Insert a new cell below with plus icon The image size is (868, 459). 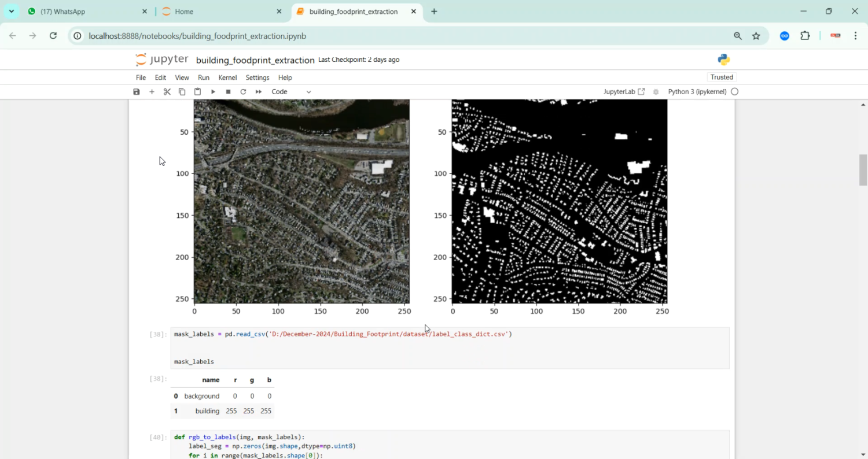coord(152,92)
